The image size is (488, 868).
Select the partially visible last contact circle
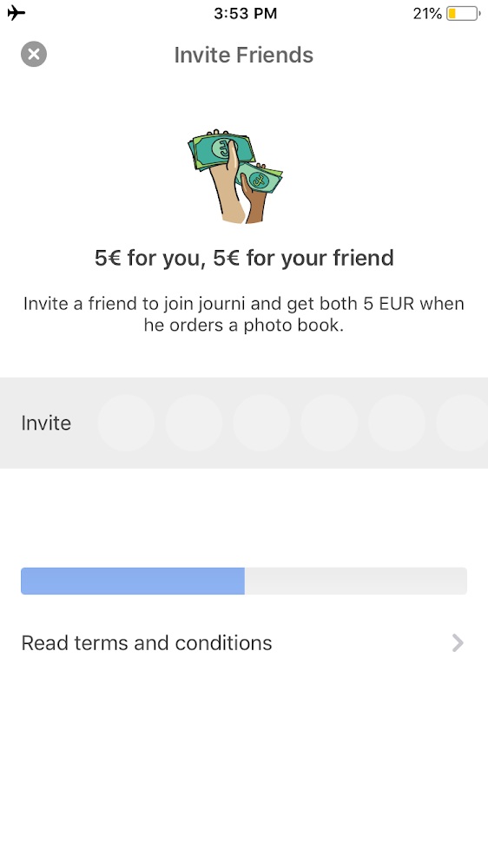click(x=463, y=423)
